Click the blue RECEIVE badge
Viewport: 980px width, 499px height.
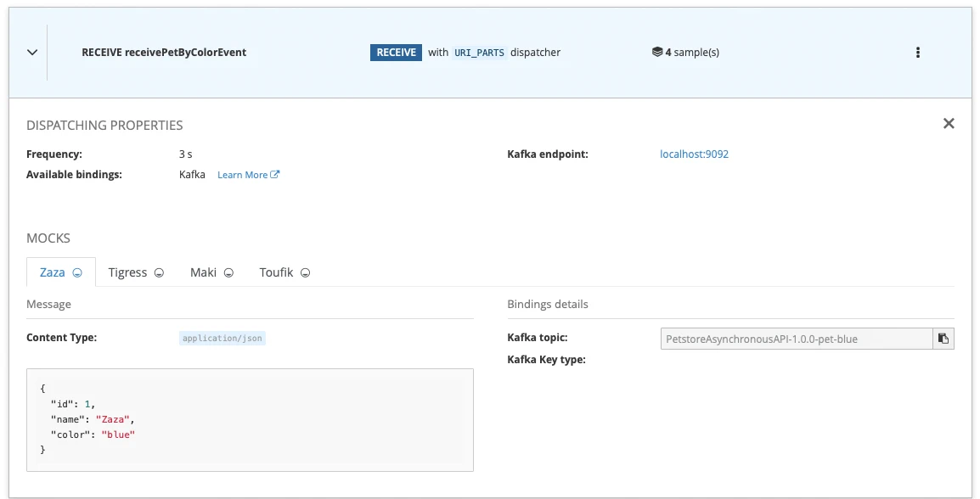click(396, 53)
